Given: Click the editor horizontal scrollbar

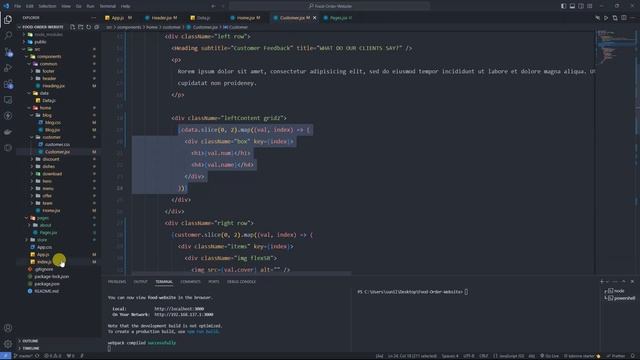Looking at the screenshot, I should pyautogui.click(x=241, y=273).
